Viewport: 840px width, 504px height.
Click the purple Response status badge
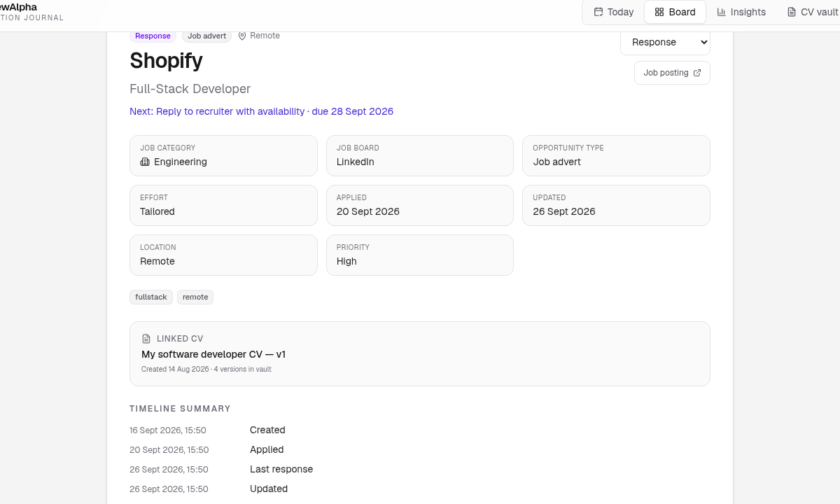pos(153,36)
